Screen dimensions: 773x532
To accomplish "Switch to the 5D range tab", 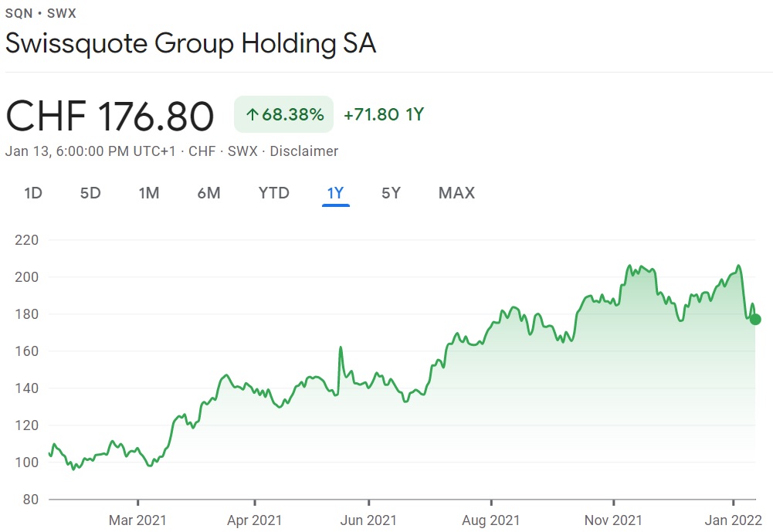I will pyautogui.click(x=90, y=193).
